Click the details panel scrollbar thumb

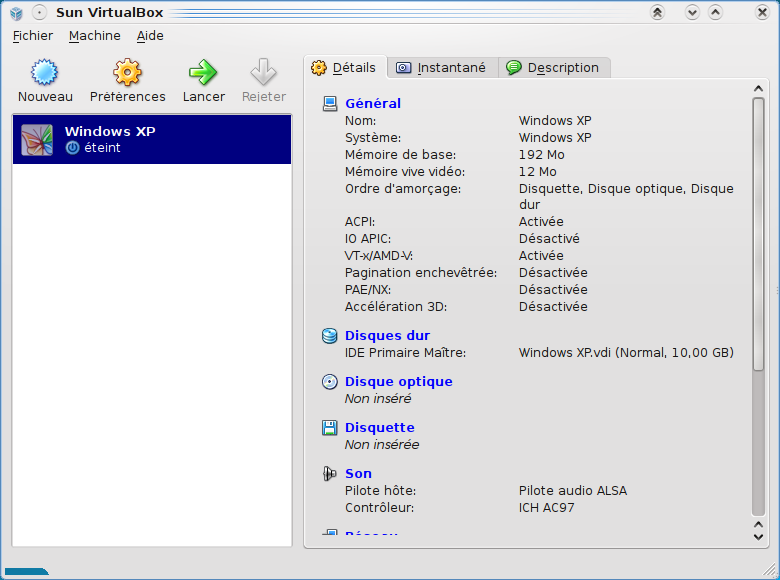pyautogui.click(x=758, y=300)
